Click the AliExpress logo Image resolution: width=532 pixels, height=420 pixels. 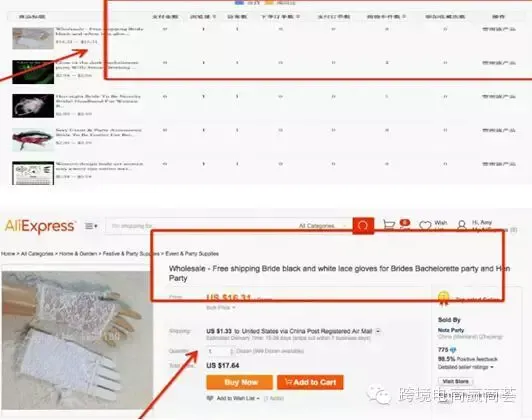40,226
